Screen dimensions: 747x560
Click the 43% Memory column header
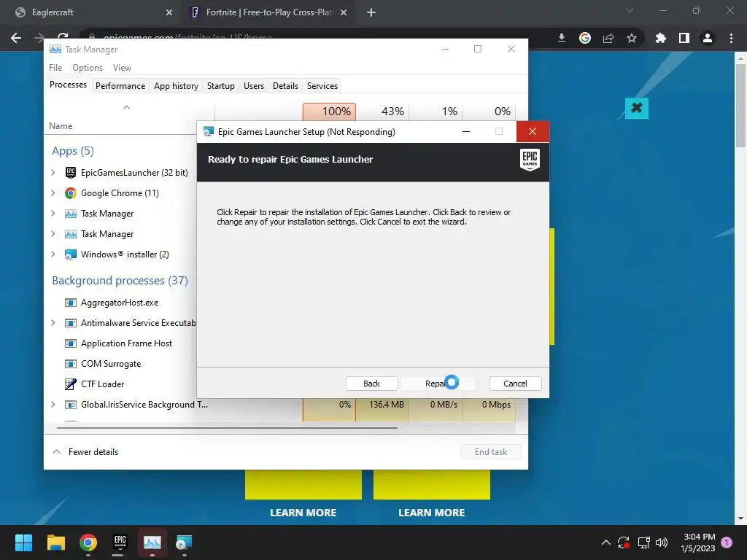pyautogui.click(x=382, y=112)
